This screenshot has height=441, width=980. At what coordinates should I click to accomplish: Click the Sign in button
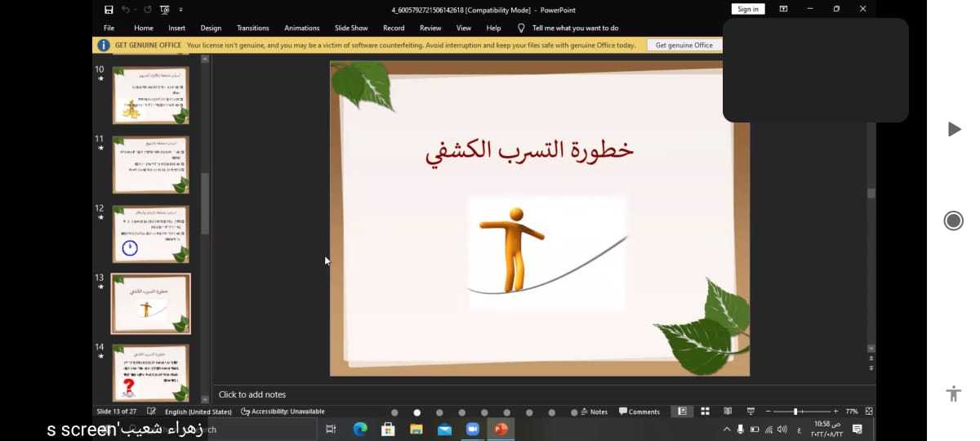pos(748,9)
